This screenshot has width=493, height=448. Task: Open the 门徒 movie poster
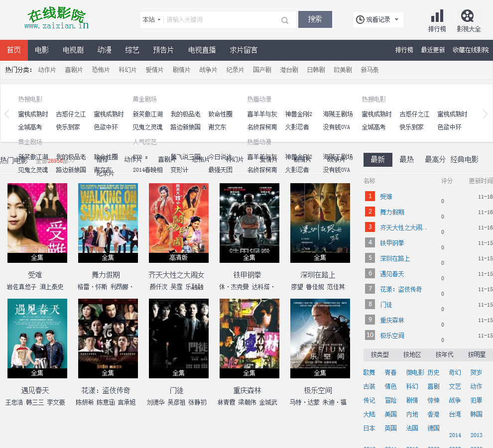[179, 338]
